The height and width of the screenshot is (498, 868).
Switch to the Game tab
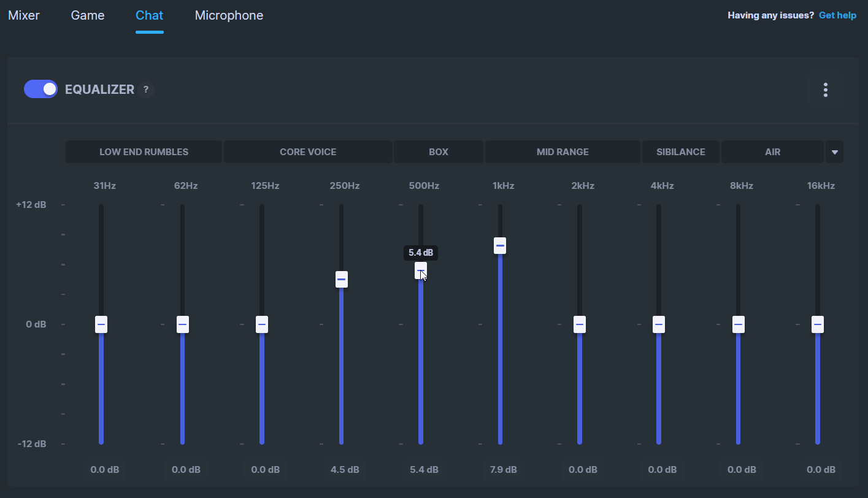pos(88,15)
